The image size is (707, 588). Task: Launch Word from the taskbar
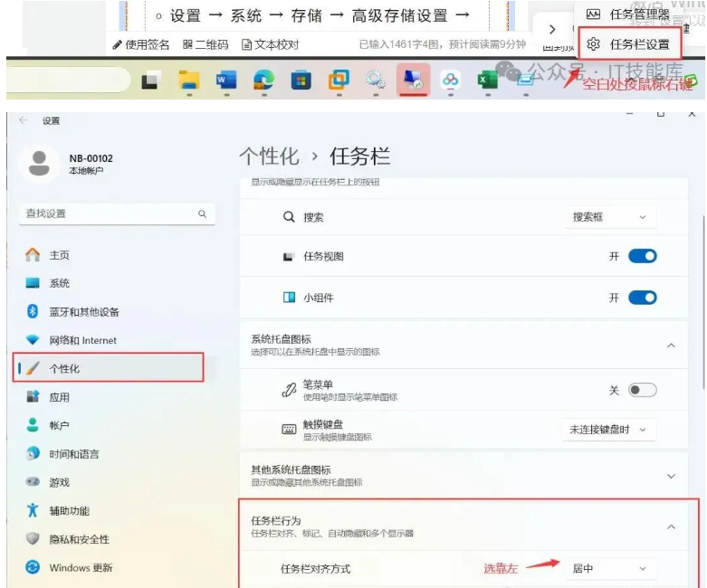click(226, 81)
